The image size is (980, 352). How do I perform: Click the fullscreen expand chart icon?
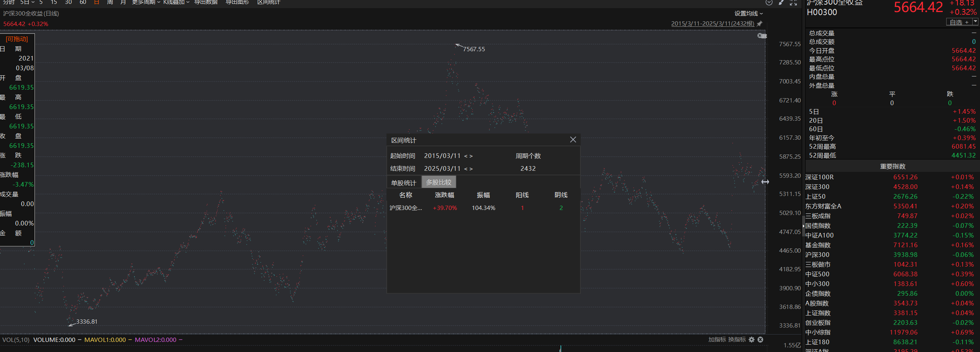point(793,2)
